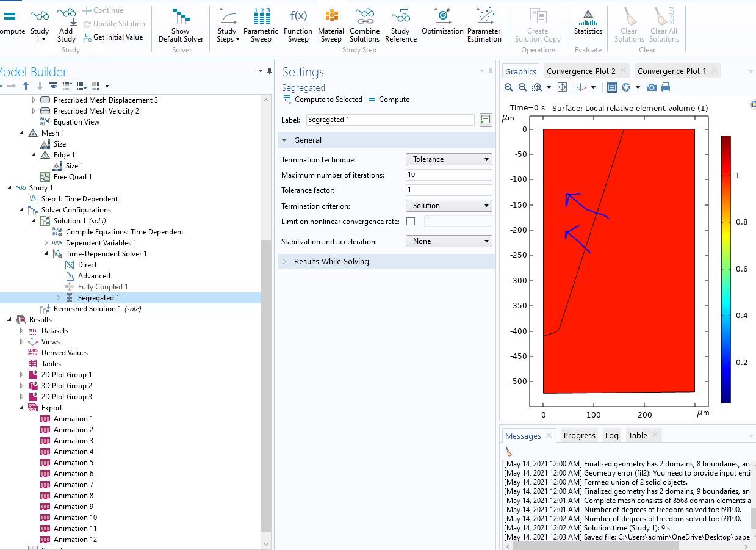Click the Function Sweep ribbon icon
The height and width of the screenshot is (550, 756).
click(298, 26)
